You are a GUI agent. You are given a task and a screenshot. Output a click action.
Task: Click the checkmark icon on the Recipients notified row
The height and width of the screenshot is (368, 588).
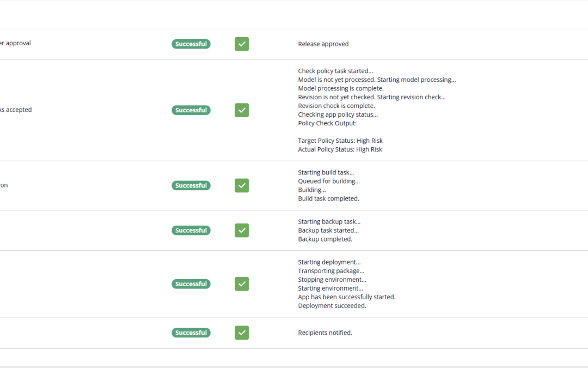click(242, 333)
